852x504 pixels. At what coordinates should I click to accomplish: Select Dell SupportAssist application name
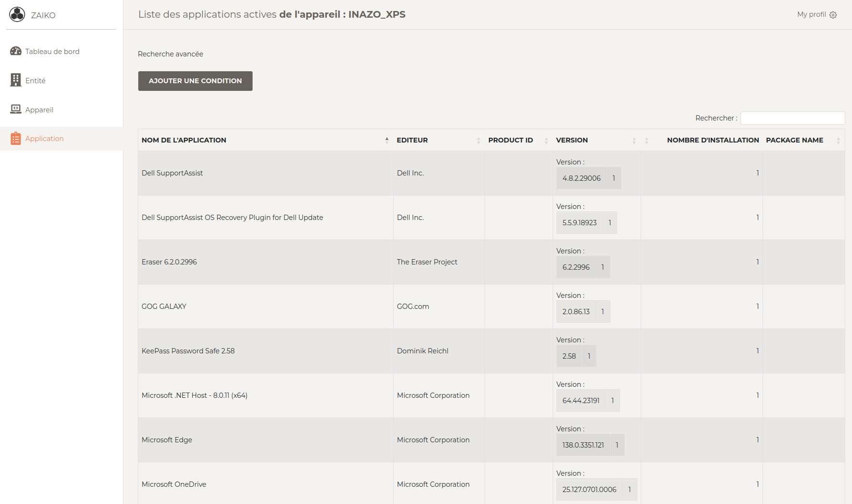(x=172, y=173)
